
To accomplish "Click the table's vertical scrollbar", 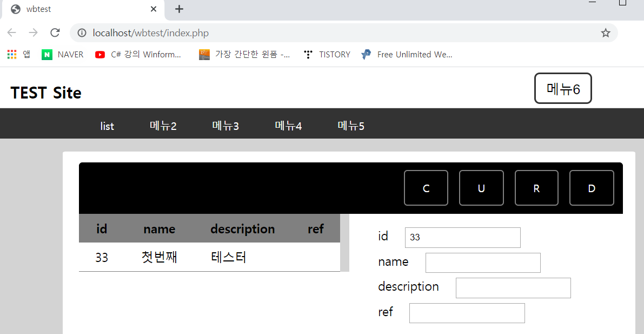I will click(x=344, y=243).
